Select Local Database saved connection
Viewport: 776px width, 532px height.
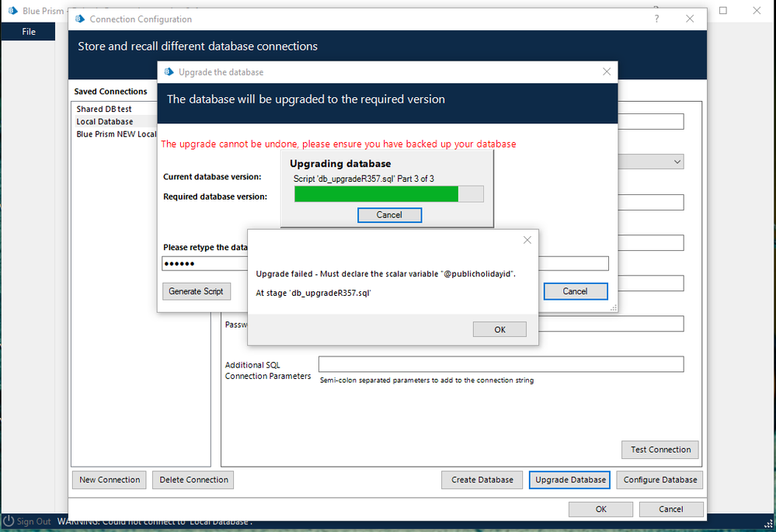[x=104, y=122]
